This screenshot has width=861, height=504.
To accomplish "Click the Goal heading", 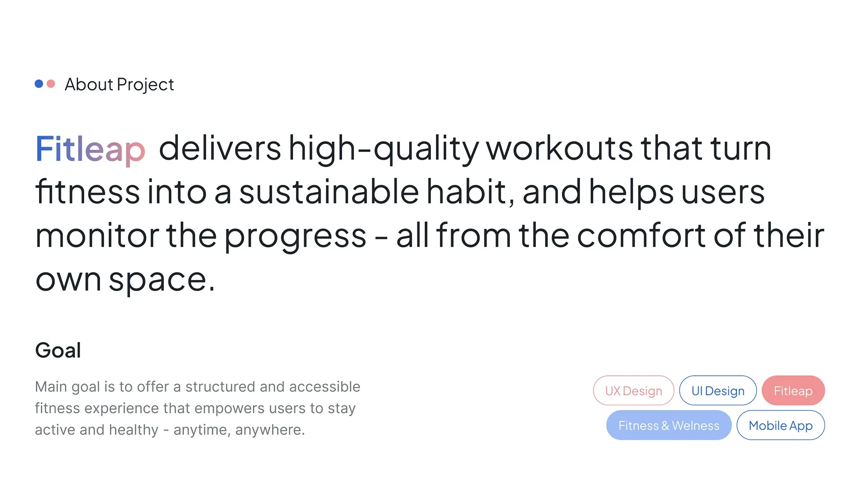I will [58, 350].
